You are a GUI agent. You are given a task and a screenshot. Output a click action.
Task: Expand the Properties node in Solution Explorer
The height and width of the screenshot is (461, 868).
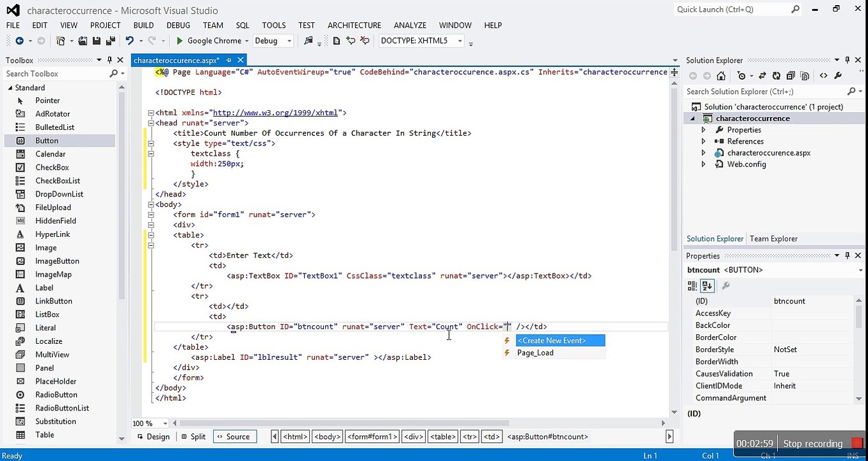703,130
